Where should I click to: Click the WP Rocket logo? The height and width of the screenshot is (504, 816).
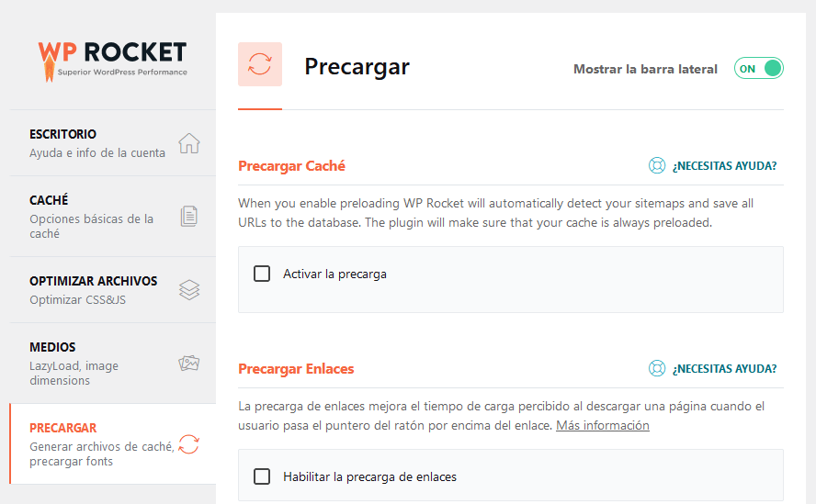point(112,57)
